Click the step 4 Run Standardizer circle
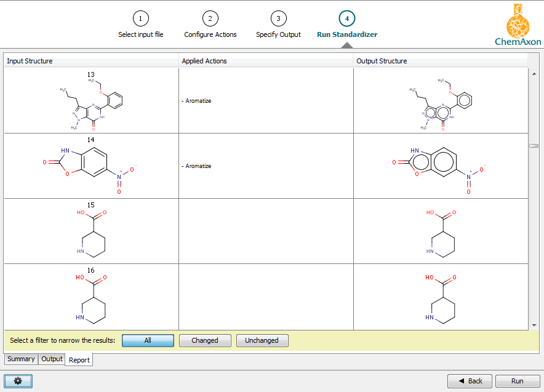The image size is (544, 392). pyautogui.click(x=346, y=18)
